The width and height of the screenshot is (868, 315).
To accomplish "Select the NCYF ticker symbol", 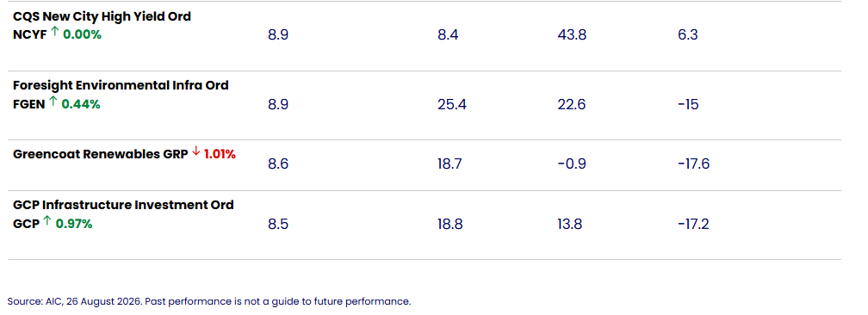I will click(30, 35).
